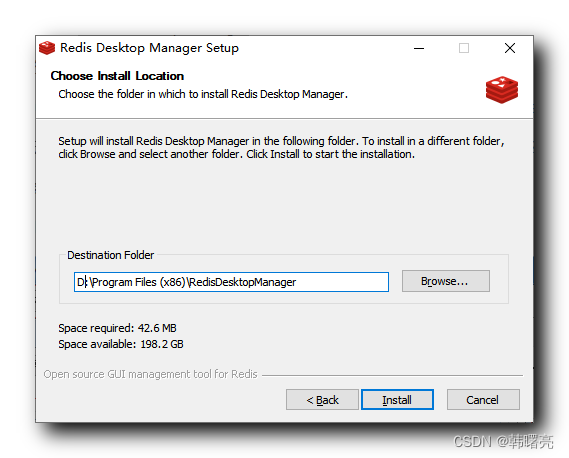Click the Redis icon in the title bar
The image size is (569, 458).
[47, 48]
